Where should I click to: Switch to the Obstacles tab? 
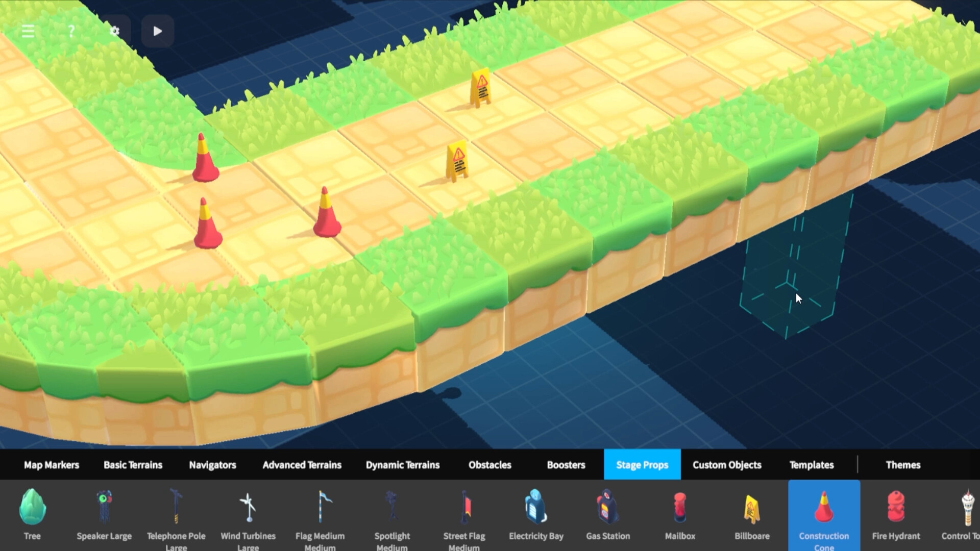(489, 465)
